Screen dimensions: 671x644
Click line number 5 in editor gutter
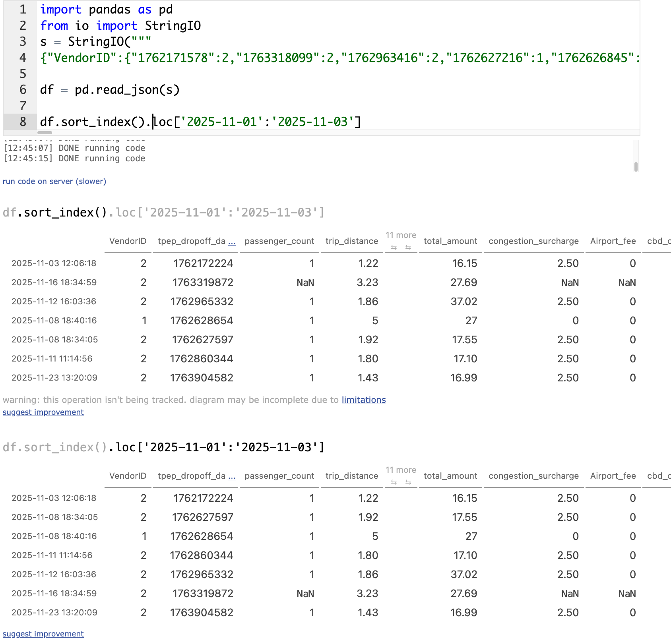click(23, 74)
